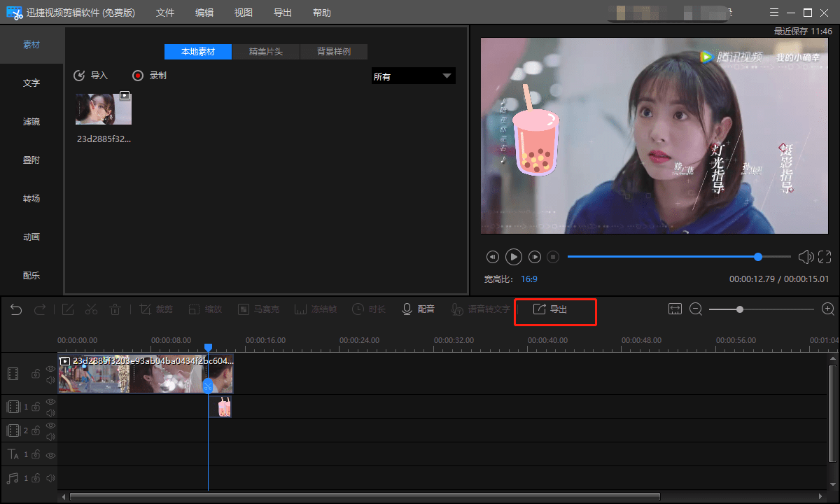Switch to the 精美片头 tab
This screenshot has height=504, width=840.
coord(266,52)
